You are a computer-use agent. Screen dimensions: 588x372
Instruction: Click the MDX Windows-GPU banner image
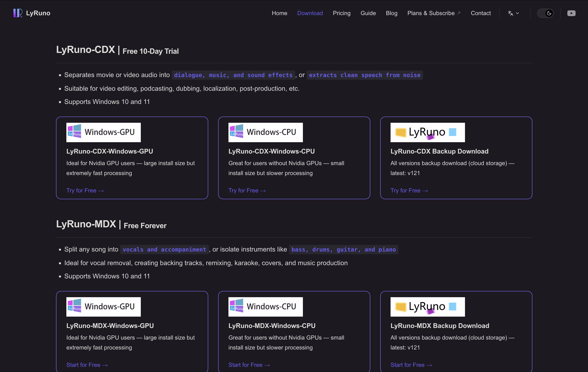pyautogui.click(x=104, y=306)
